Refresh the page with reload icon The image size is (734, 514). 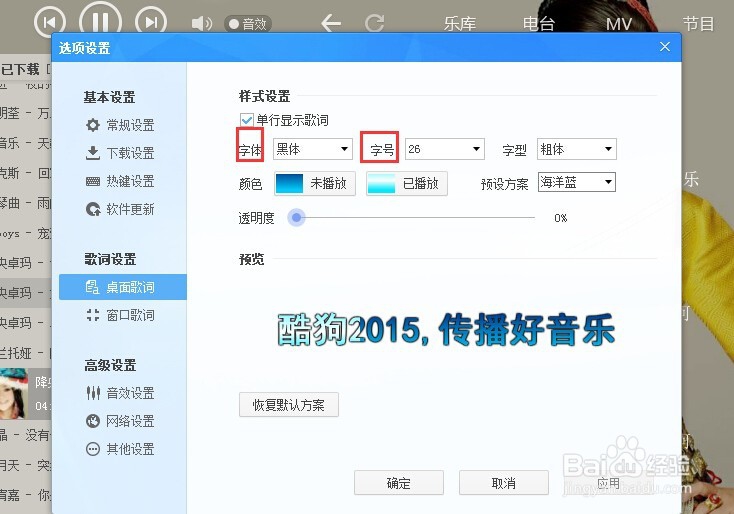point(374,23)
